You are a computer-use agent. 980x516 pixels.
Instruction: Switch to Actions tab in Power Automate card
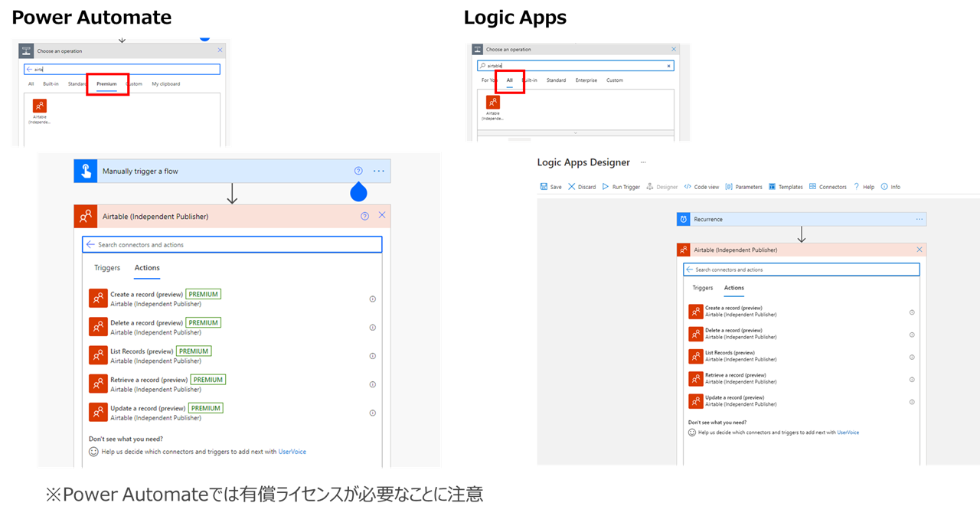pos(147,268)
